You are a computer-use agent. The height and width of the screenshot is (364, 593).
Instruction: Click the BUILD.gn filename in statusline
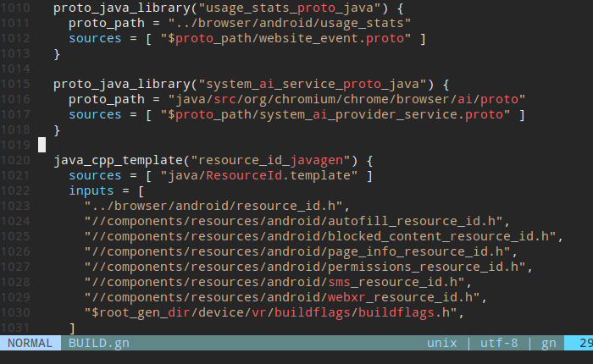(x=99, y=343)
